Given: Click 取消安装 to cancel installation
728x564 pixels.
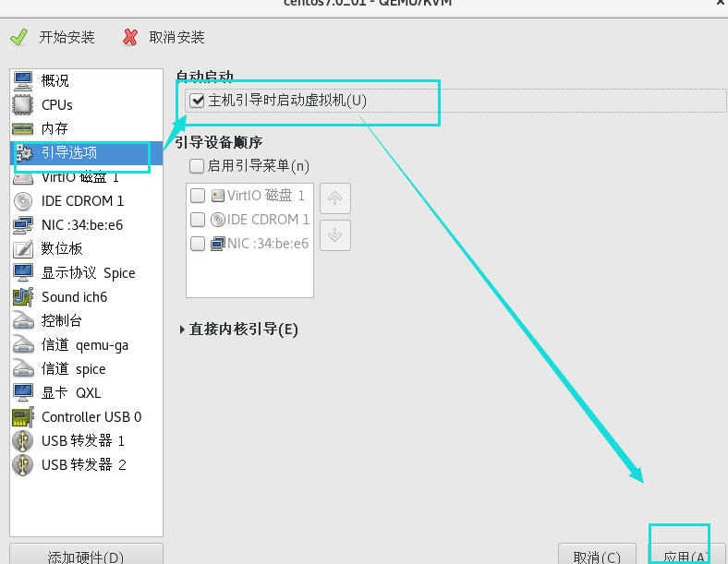Looking at the screenshot, I should coord(164,37).
